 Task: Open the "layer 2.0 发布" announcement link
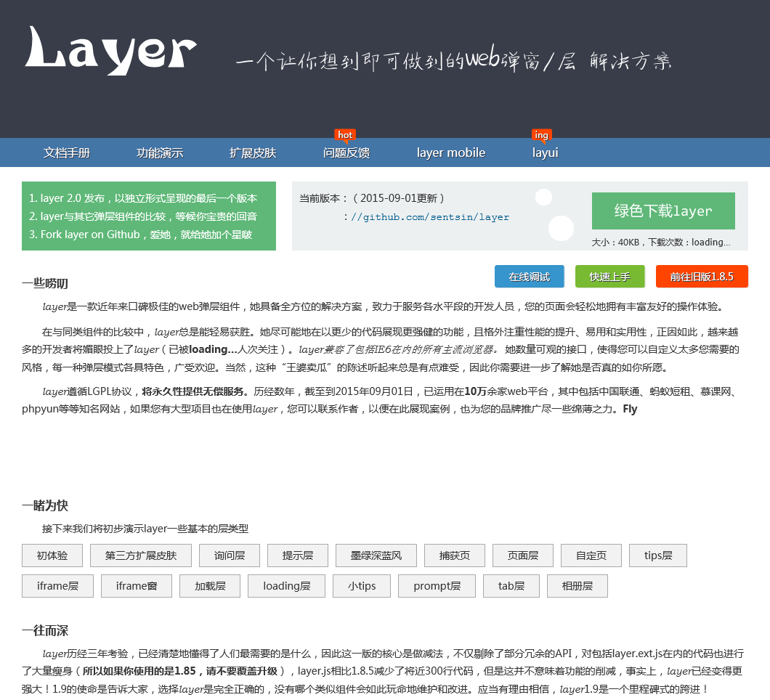143,198
